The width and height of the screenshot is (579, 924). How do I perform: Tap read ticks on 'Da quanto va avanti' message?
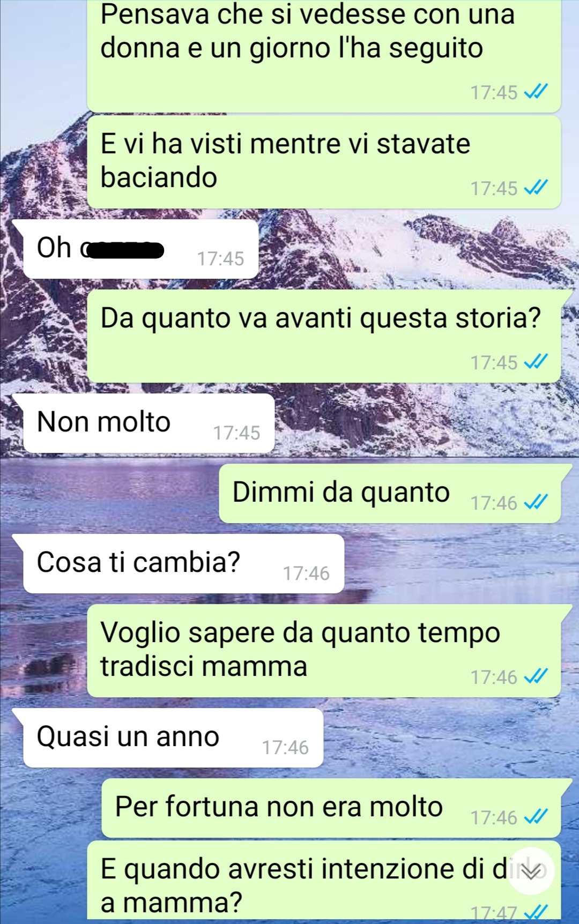tap(536, 362)
